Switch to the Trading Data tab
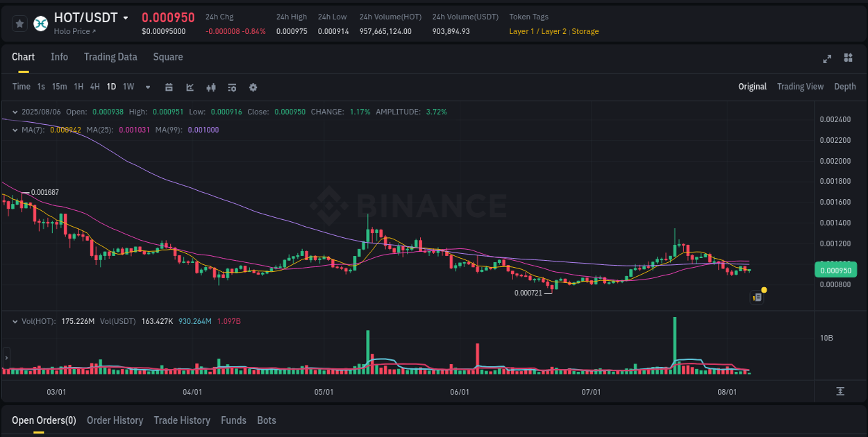 [110, 57]
